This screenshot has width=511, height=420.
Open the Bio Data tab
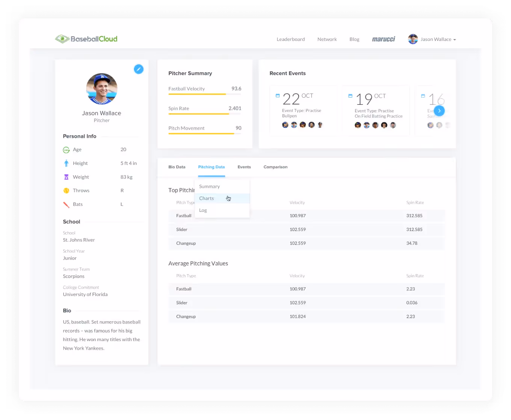(x=177, y=167)
